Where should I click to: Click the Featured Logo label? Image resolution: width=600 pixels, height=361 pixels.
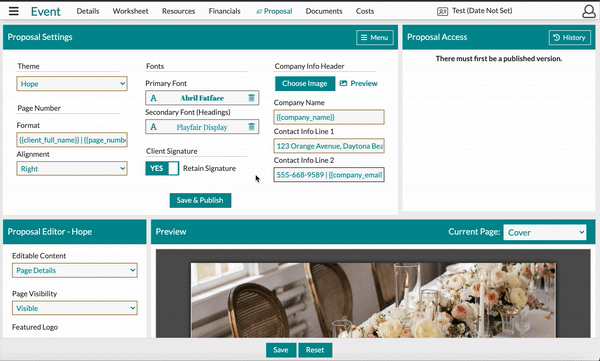(35, 327)
